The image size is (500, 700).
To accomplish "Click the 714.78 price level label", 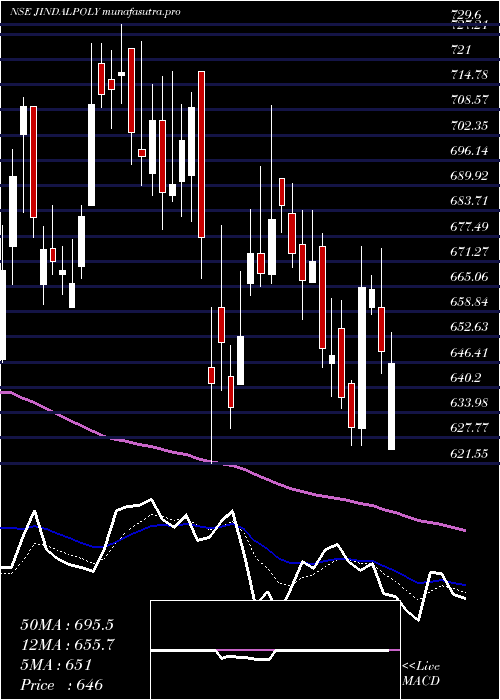I will click(x=469, y=75).
